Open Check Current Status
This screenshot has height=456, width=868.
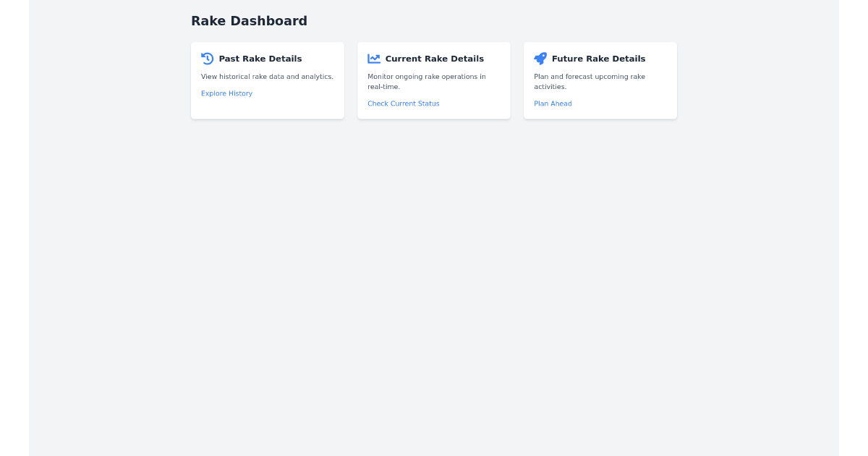(403, 103)
